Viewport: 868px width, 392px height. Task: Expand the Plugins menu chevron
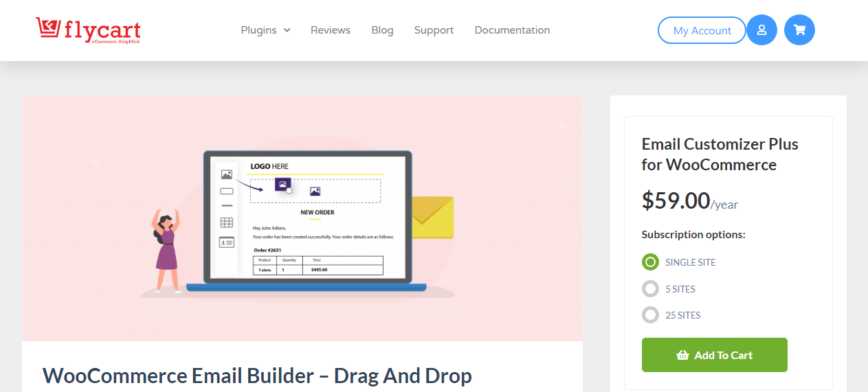287,30
